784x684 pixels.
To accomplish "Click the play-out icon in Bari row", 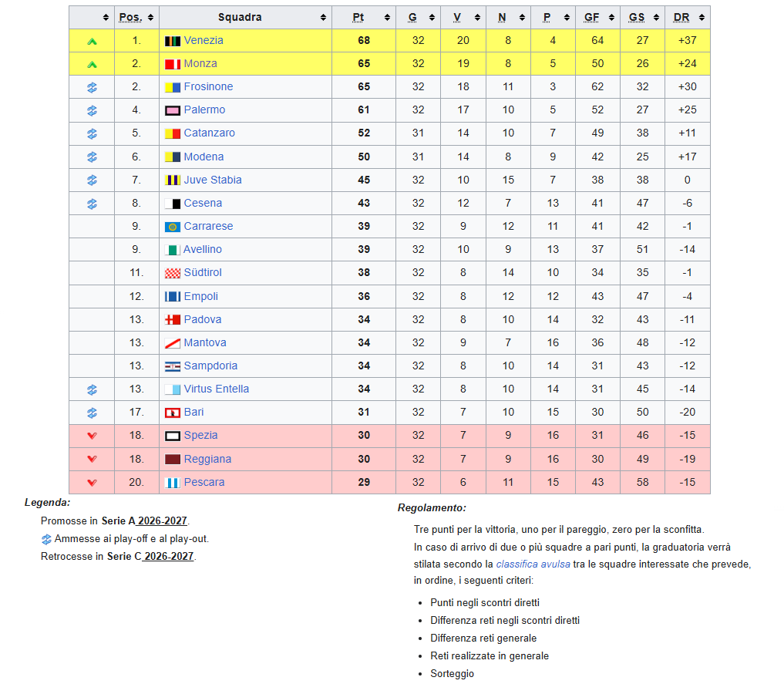I will 92,413.
